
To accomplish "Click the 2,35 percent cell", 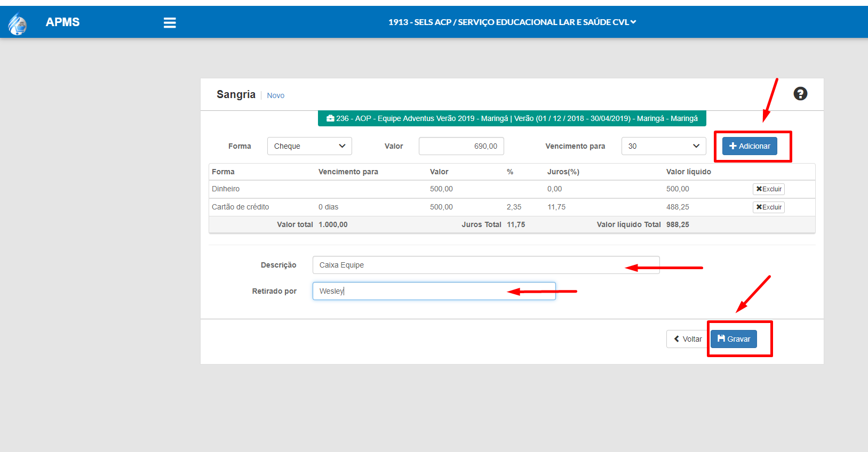I will [x=514, y=207].
